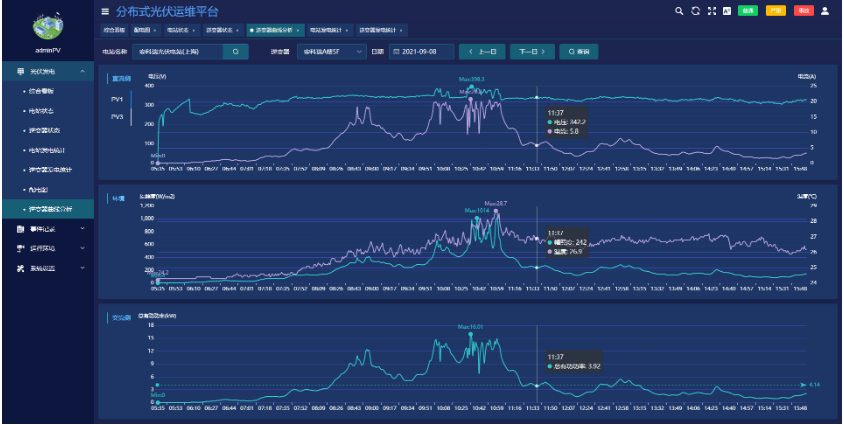
Task: Enter fullscreen with the expand icon
Action: [x=712, y=11]
